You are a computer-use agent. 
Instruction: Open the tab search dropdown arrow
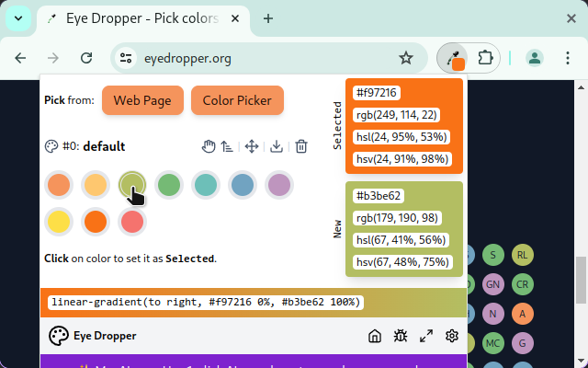tap(19, 18)
